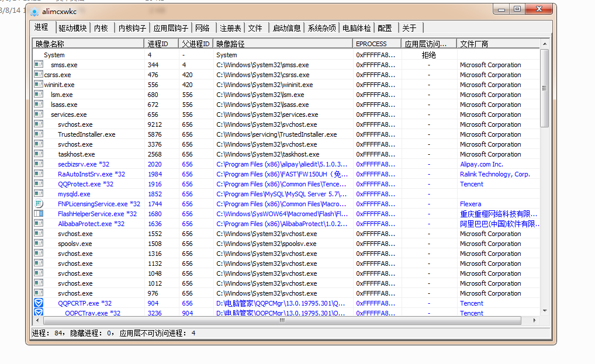595x364 pixels.
Task: Click the icon beside TrustedInstaller.exe
Action: point(39,134)
